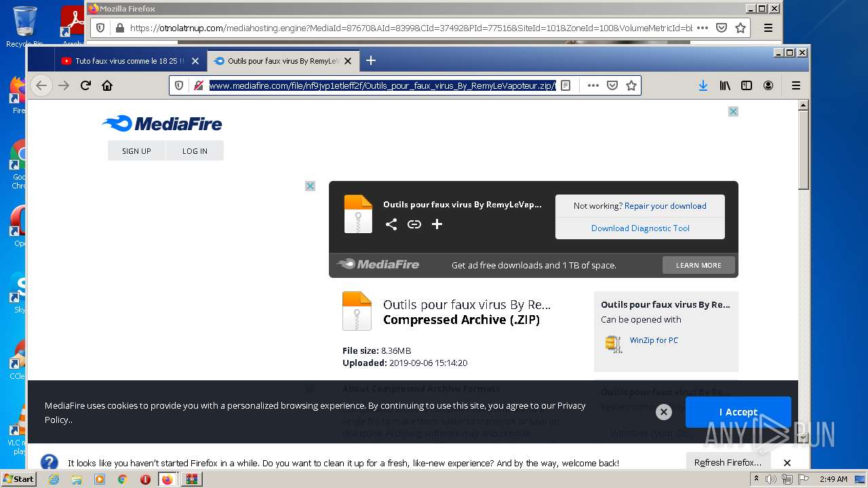Dismiss cookie banner with round X
The width and height of the screenshot is (868, 488).
point(664,411)
